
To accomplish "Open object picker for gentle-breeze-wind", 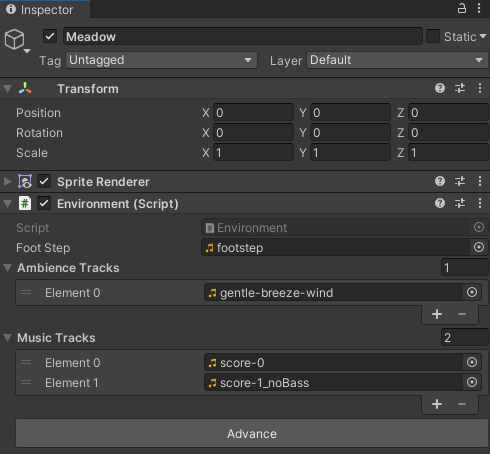I will click(472, 292).
